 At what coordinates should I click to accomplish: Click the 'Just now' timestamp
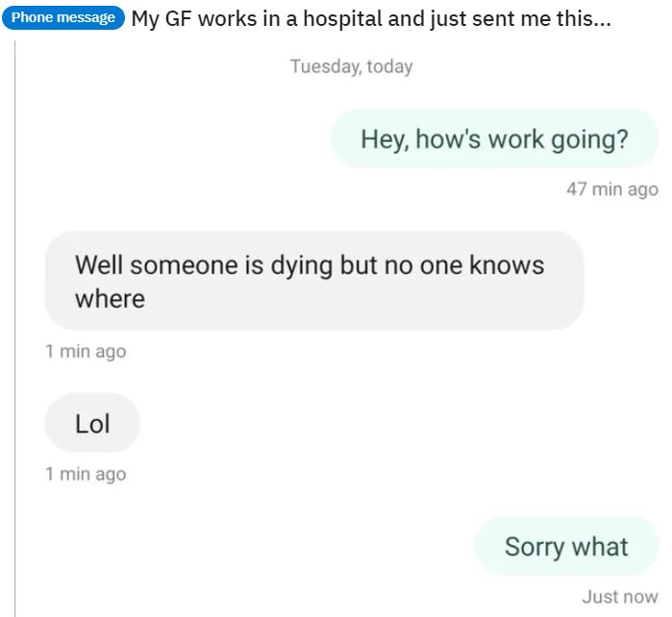(x=620, y=597)
